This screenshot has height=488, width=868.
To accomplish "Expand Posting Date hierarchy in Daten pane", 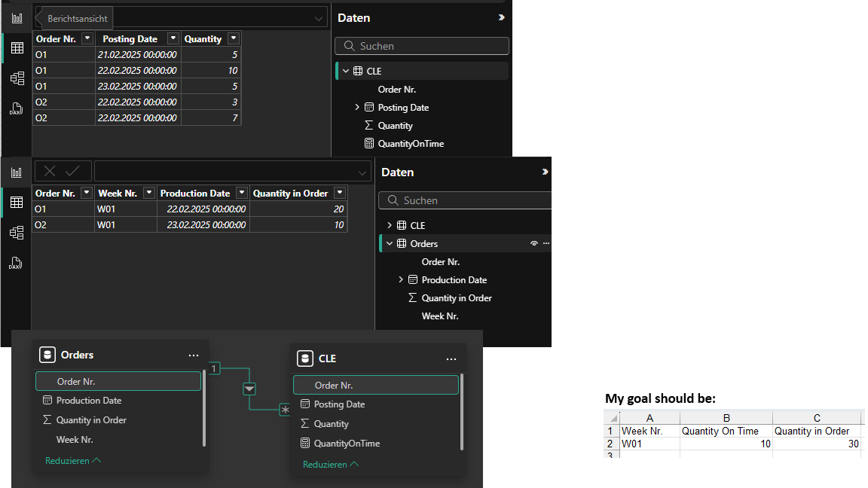I will (x=357, y=108).
